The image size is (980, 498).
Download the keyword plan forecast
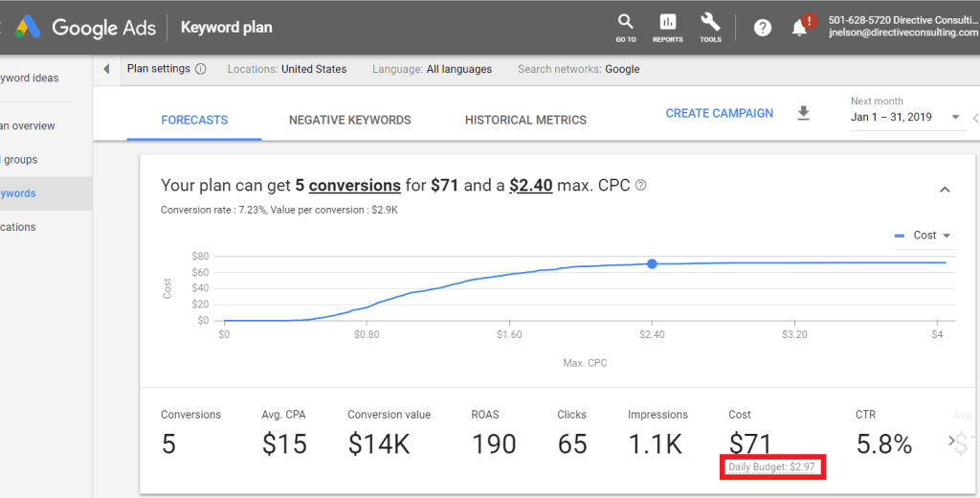[804, 113]
